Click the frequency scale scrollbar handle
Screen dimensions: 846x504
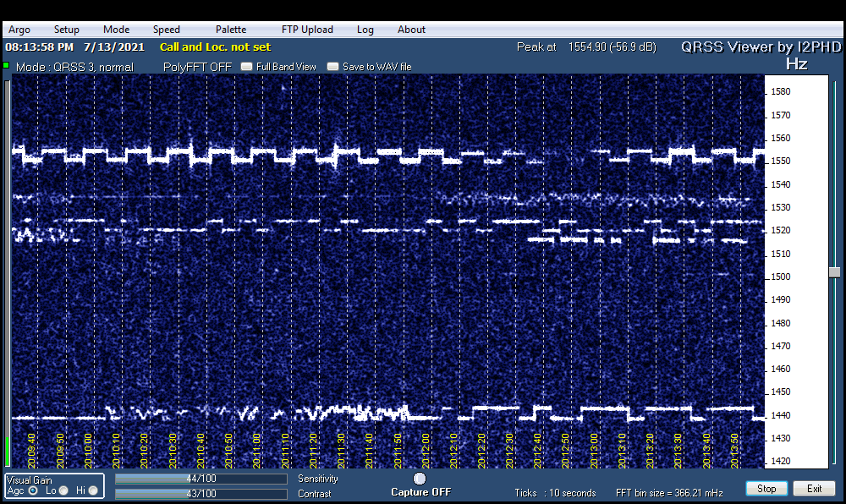[x=834, y=272]
